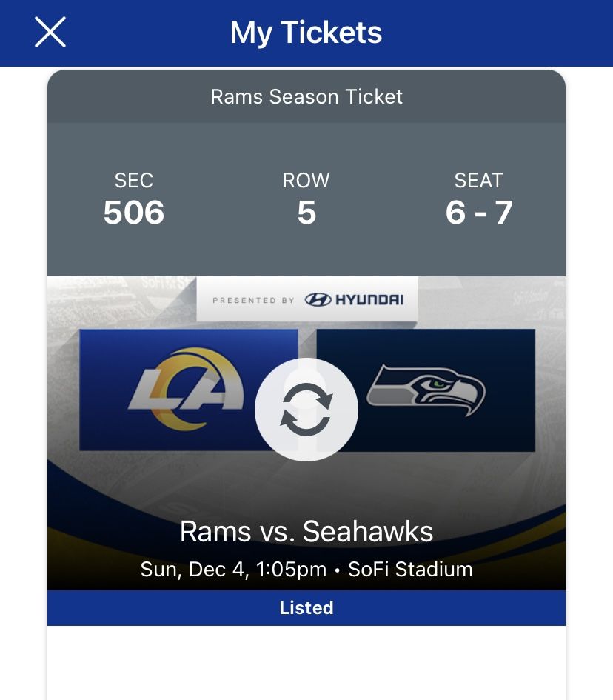Tap the row number 5
613x700 pixels.
click(x=306, y=213)
